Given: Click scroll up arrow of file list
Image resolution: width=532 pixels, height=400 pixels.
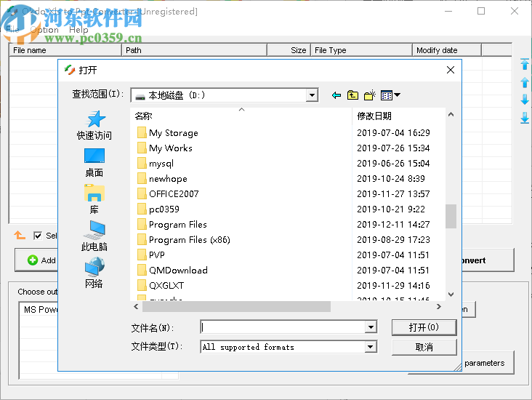Looking at the screenshot, I should [x=451, y=114].
